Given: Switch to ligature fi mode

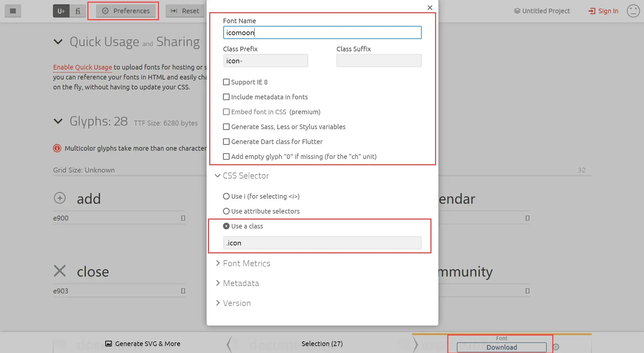Looking at the screenshot, I should pos(78,11).
